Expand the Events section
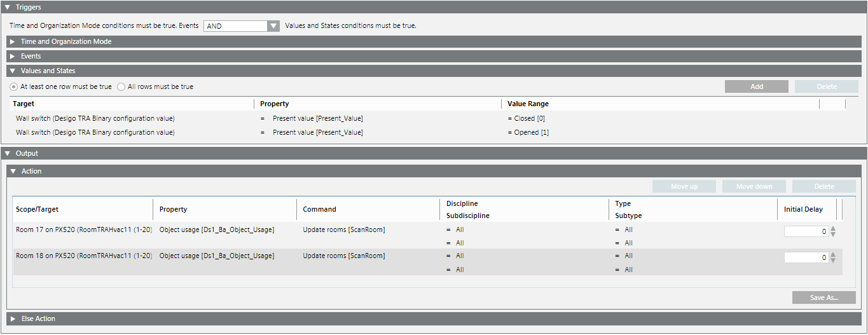This screenshot has width=868, height=335. 12,56
